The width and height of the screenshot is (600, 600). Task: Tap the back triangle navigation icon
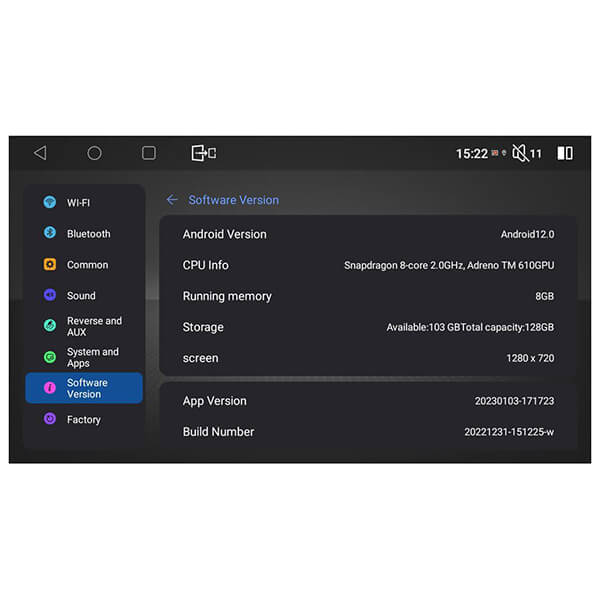[x=40, y=153]
